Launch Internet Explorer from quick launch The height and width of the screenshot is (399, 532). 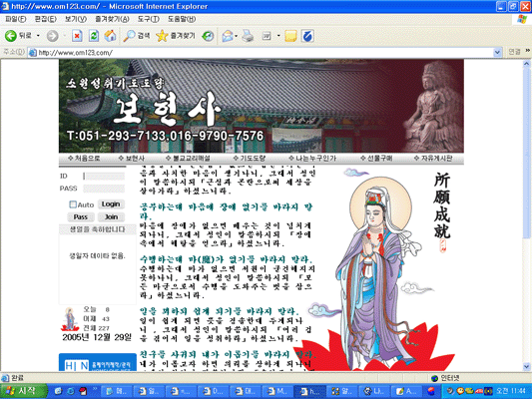[70, 391]
